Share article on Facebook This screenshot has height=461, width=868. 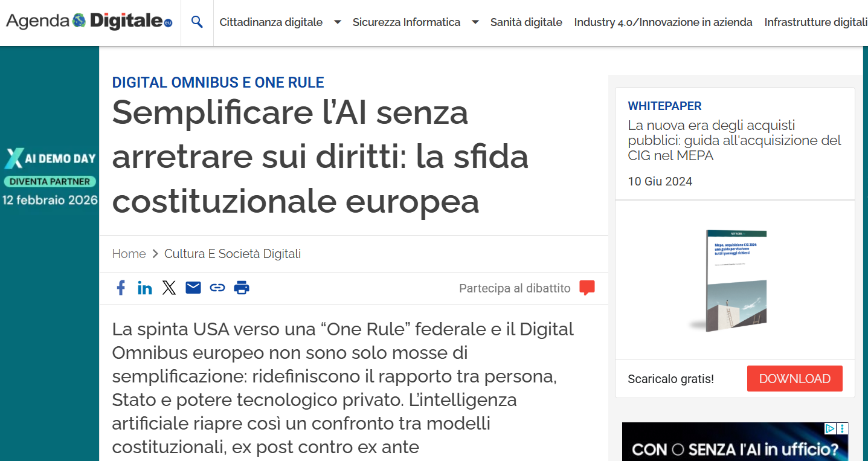pos(121,288)
